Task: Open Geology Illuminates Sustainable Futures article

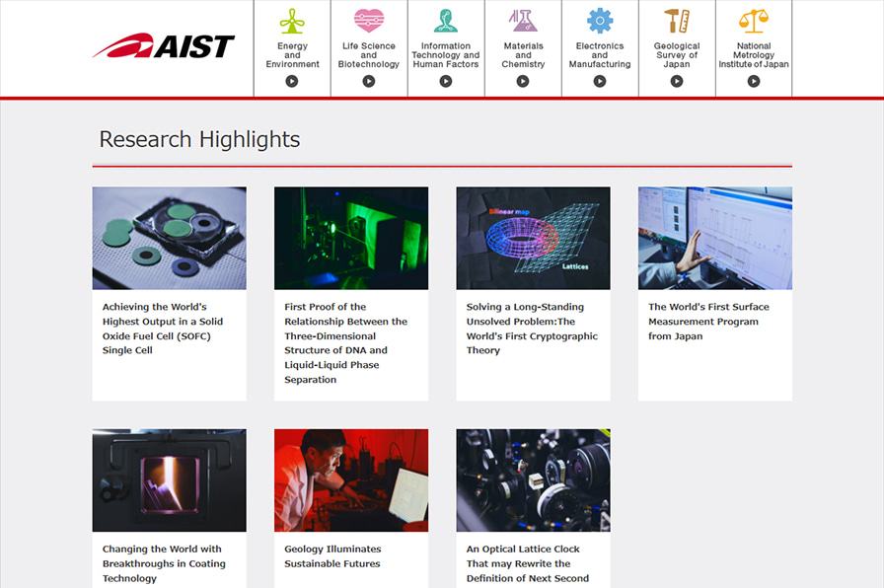Action: point(332,556)
